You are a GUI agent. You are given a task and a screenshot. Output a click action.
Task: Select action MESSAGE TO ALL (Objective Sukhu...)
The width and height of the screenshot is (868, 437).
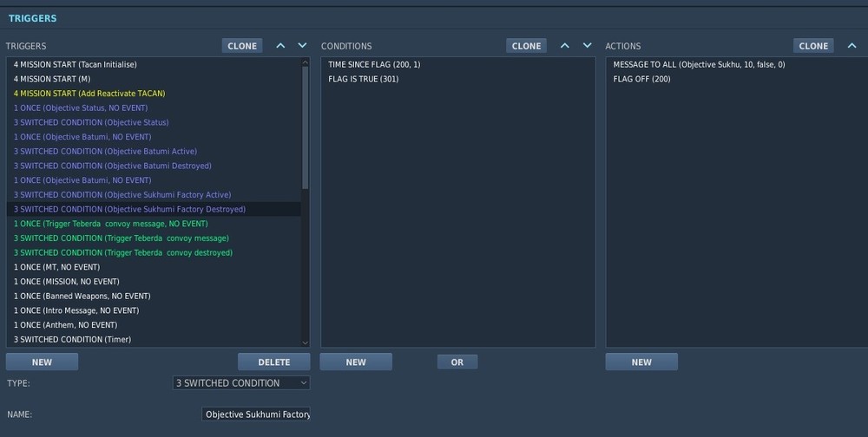point(737,64)
